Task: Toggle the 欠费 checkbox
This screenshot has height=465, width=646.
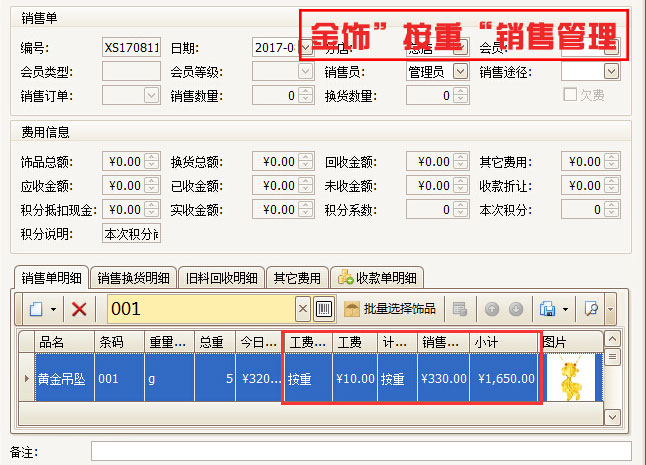Action: point(571,95)
